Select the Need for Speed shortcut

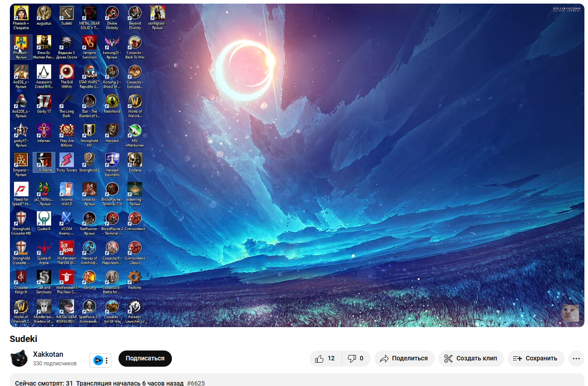coord(21,194)
